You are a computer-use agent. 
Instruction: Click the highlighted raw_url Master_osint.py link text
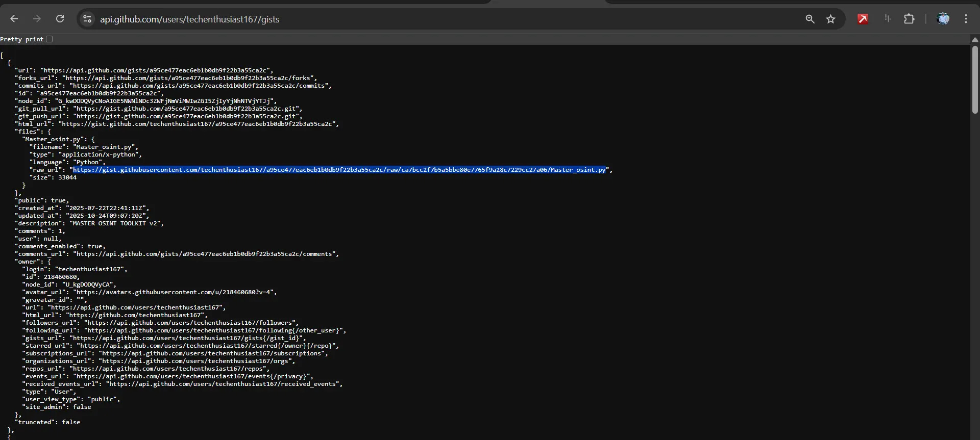[x=339, y=170]
